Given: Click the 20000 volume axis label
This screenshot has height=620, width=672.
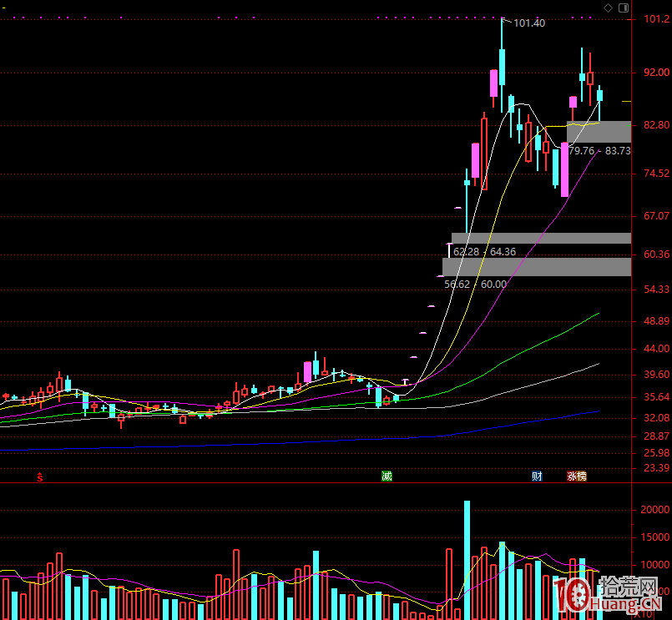Looking at the screenshot, I should pyautogui.click(x=654, y=510).
